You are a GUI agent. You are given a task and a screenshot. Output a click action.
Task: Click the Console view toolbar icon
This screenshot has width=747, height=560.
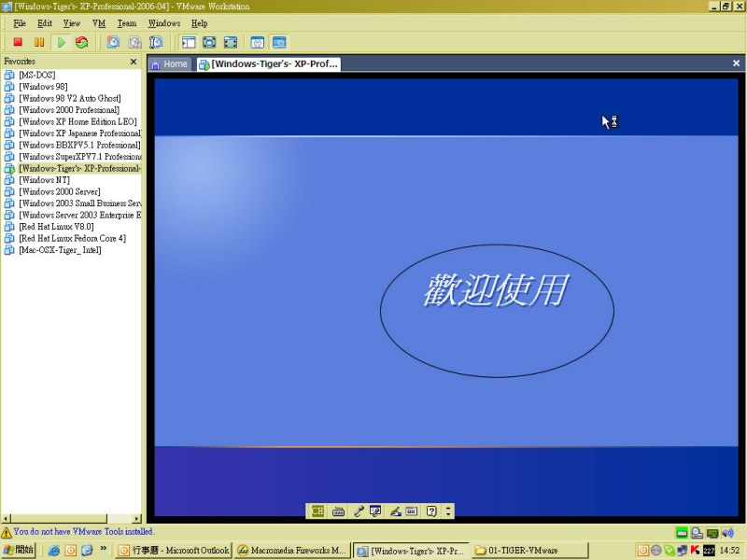tap(279, 42)
